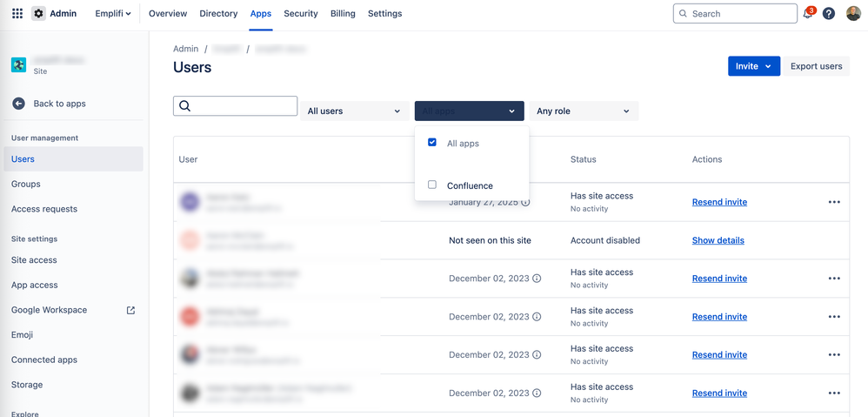Click the Google Workspace external link icon
The width and height of the screenshot is (868, 417).
[130, 310]
